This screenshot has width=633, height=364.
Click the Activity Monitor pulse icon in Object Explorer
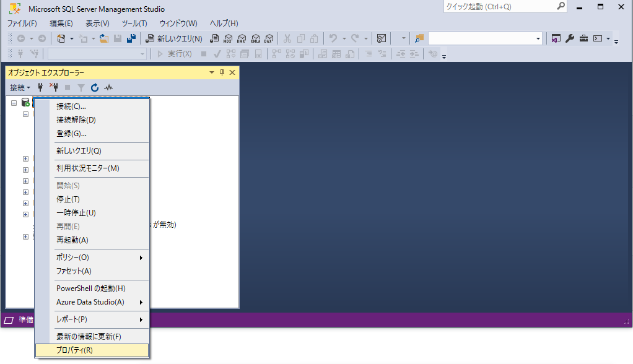point(108,87)
